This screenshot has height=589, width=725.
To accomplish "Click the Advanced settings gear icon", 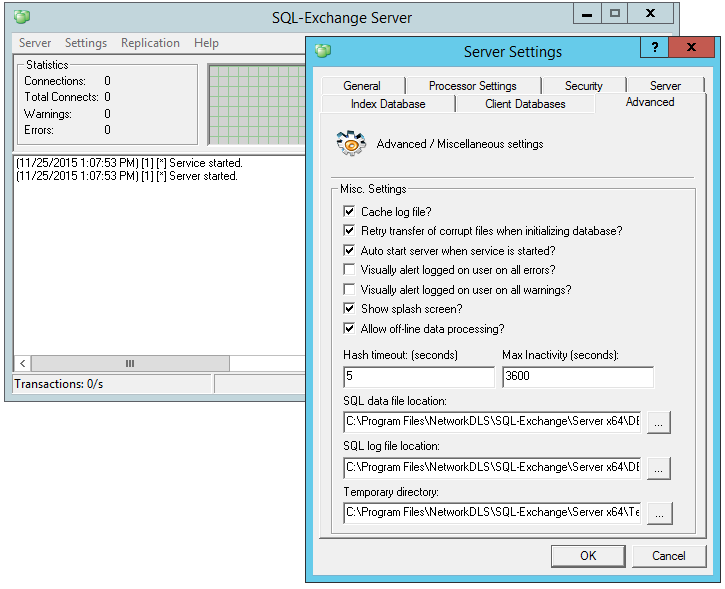I will [351, 143].
